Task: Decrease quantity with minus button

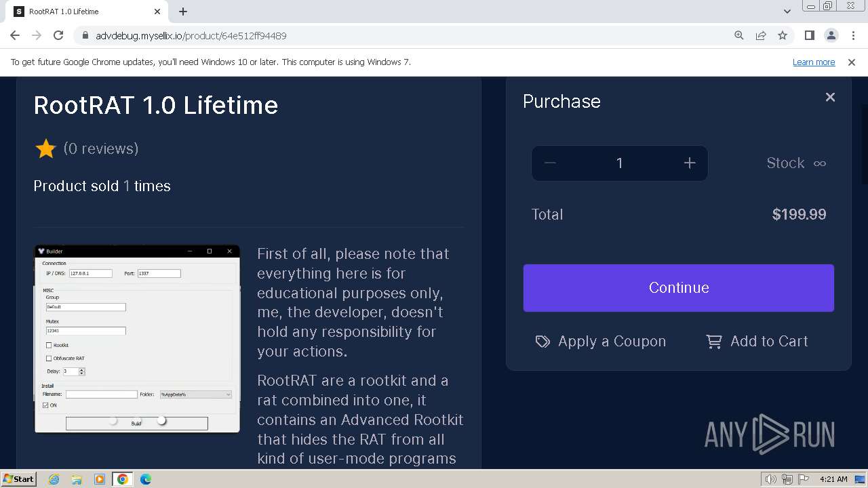Action: [x=550, y=163]
